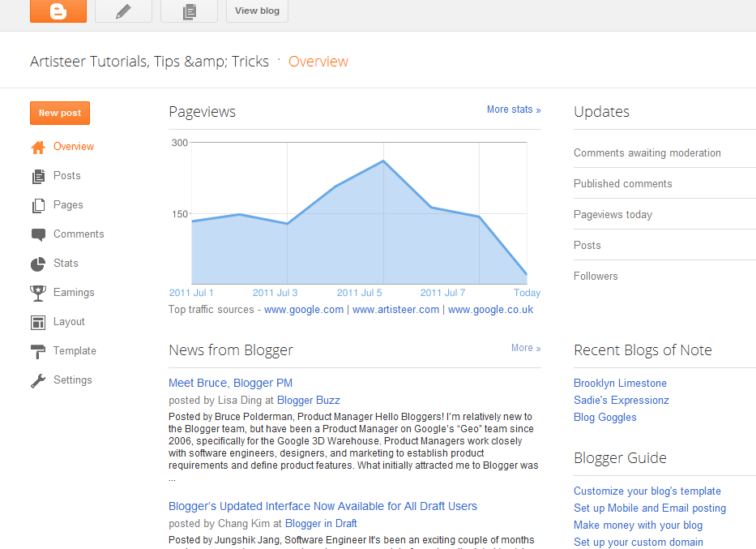Click the pencil new-post icon button
Image resolution: width=756 pixels, height=549 pixels.
[123, 11]
